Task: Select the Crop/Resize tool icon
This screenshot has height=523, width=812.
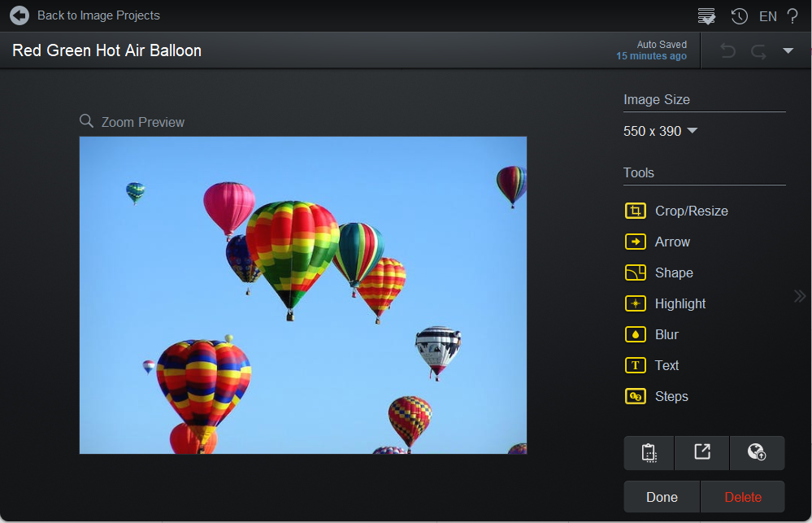Action: (x=636, y=211)
